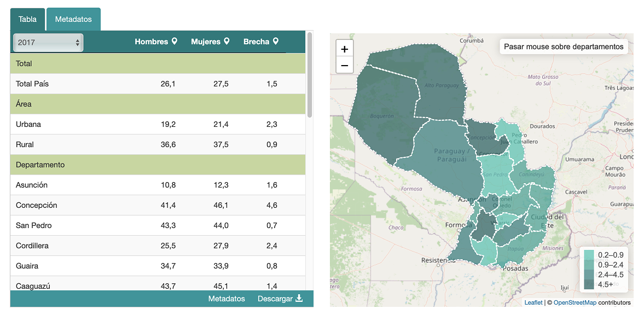
Task: Click the download icon beside Descargar
Action: point(299,299)
